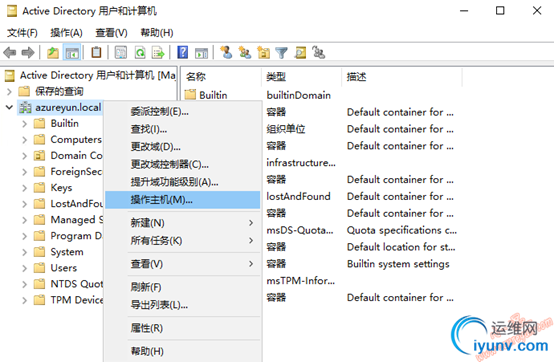The image size is (554, 362).
Task: Click the Find objects toolbar icon
Action: pyautogui.click(x=300, y=53)
